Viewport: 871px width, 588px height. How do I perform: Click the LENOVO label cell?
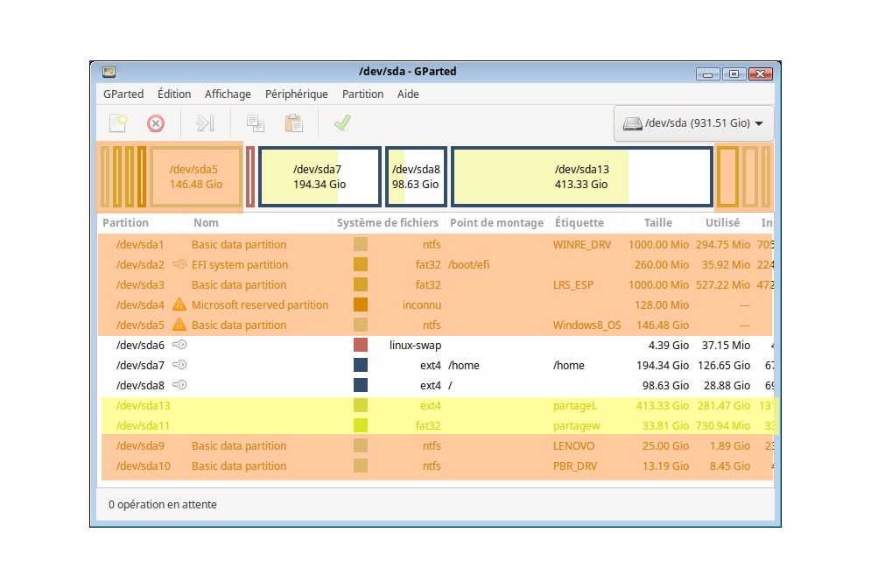point(573,446)
